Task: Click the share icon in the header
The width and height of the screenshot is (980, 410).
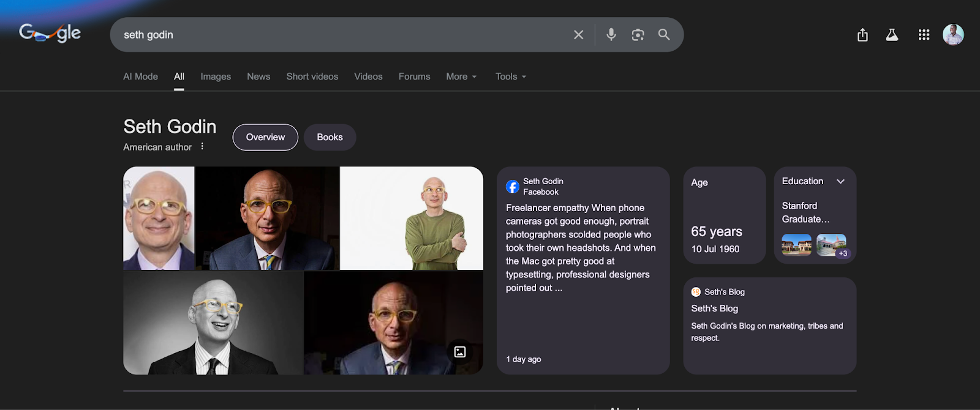Action: [862, 35]
